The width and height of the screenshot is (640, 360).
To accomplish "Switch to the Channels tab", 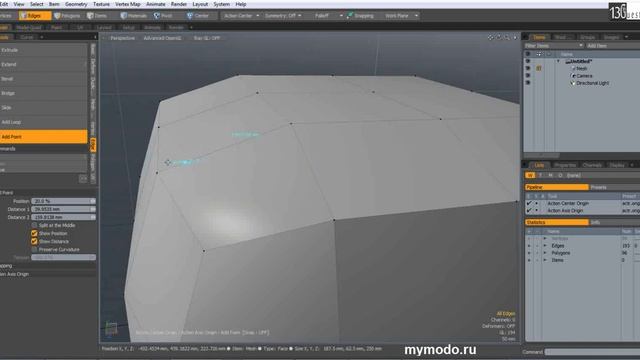I will pos(592,165).
